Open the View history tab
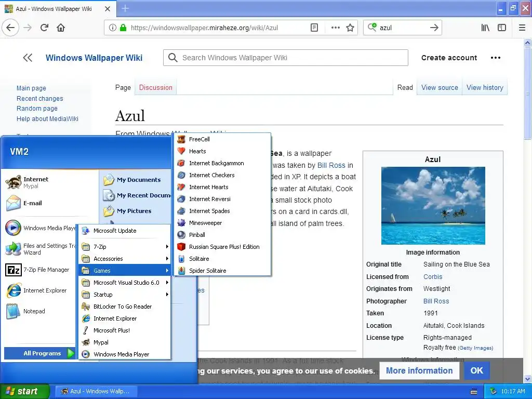The image size is (532, 399). point(485,87)
